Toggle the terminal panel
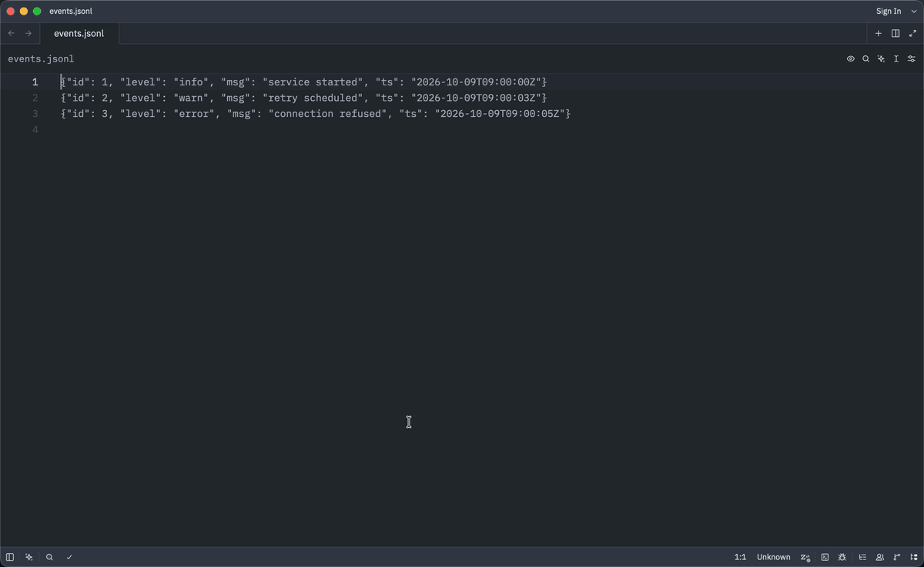924x567 pixels. (825, 557)
